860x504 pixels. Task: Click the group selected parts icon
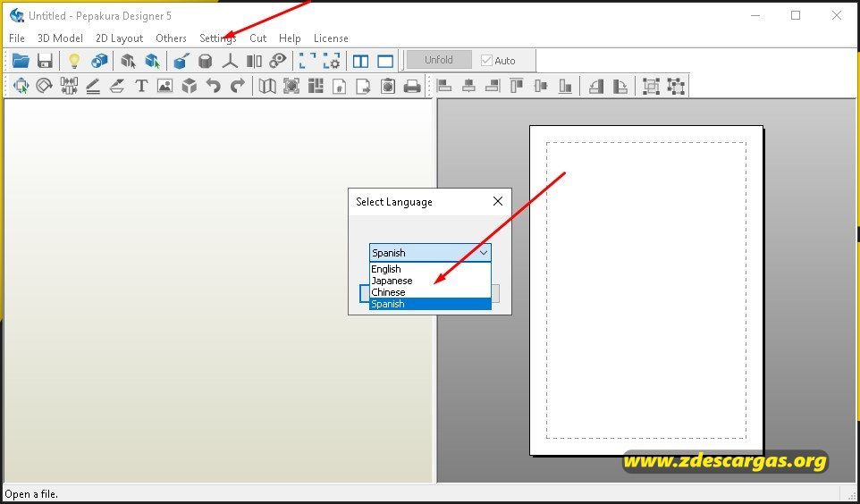651,86
